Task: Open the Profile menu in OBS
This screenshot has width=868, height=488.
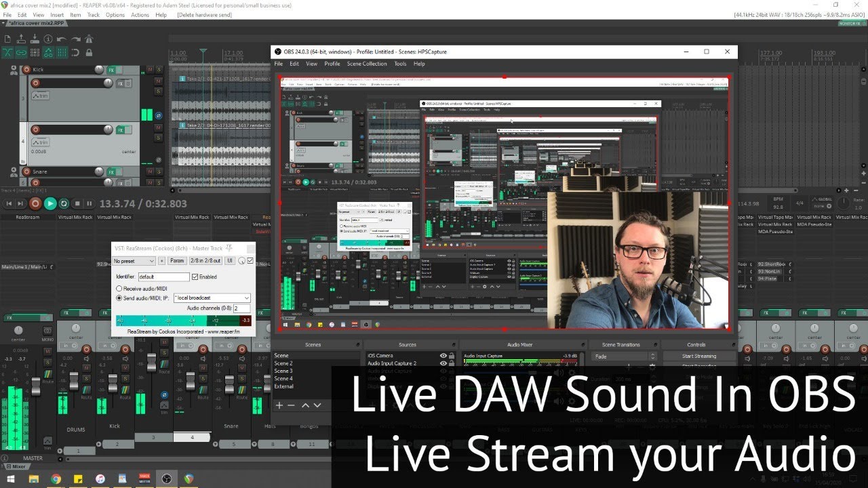Action: click(332, 64)
